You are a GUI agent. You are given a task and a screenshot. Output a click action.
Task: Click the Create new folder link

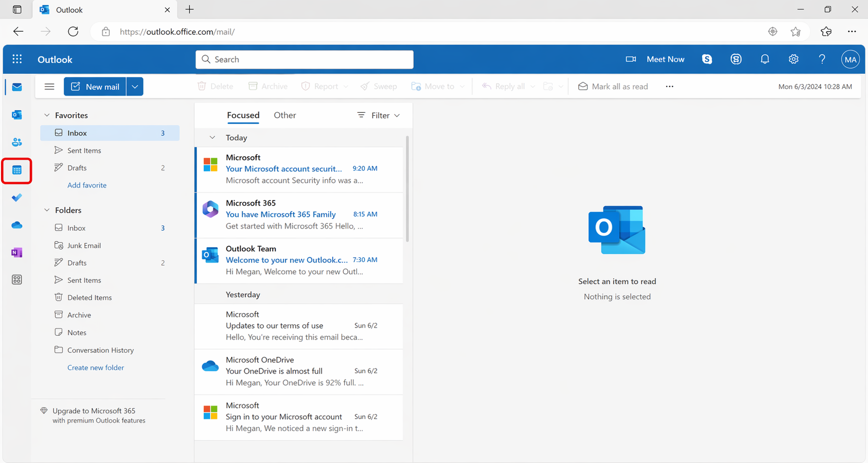[96, 367]
